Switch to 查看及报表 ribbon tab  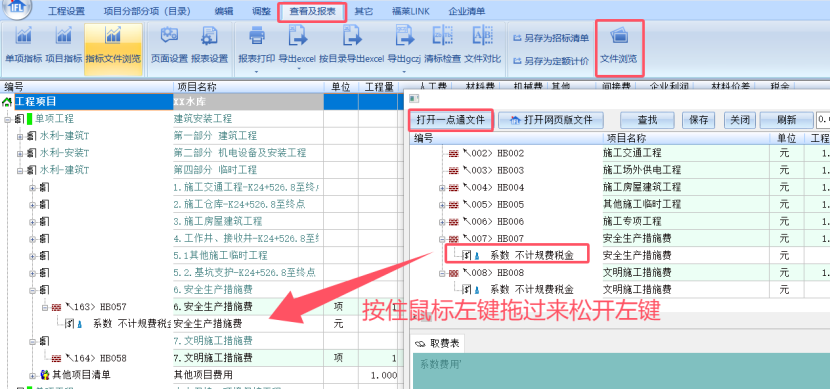[312, 12]
